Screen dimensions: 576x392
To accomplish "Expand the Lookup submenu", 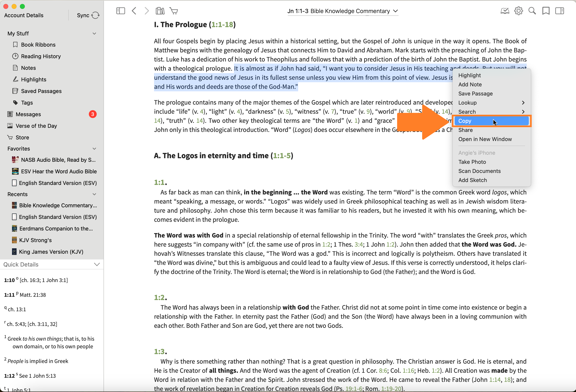I will coord(492,103).
